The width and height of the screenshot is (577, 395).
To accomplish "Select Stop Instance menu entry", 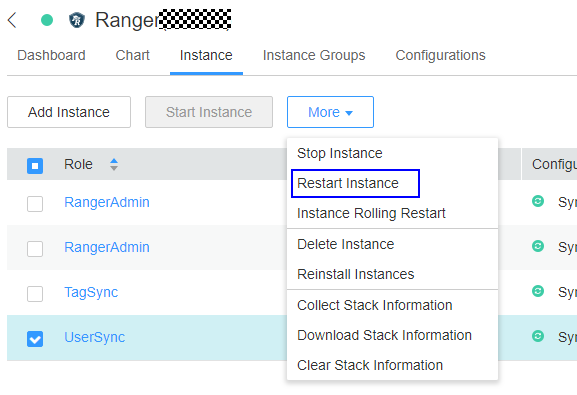I will point(340,153).
